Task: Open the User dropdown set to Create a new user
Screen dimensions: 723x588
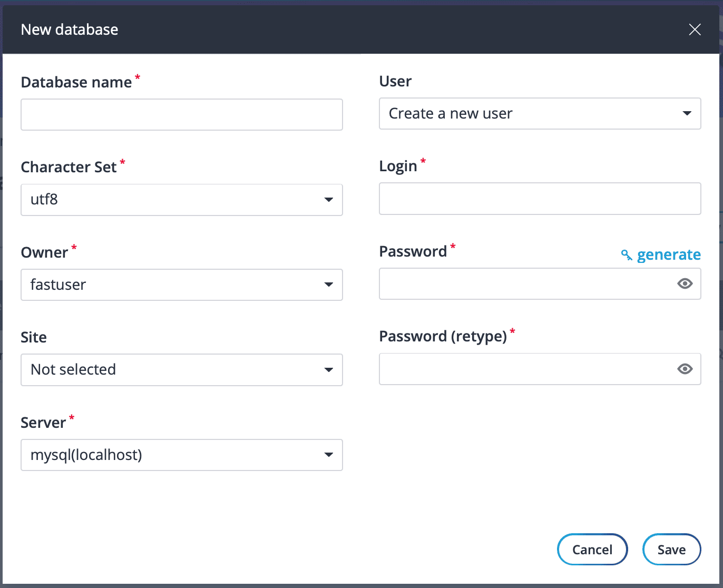Action: coord(540,113)
